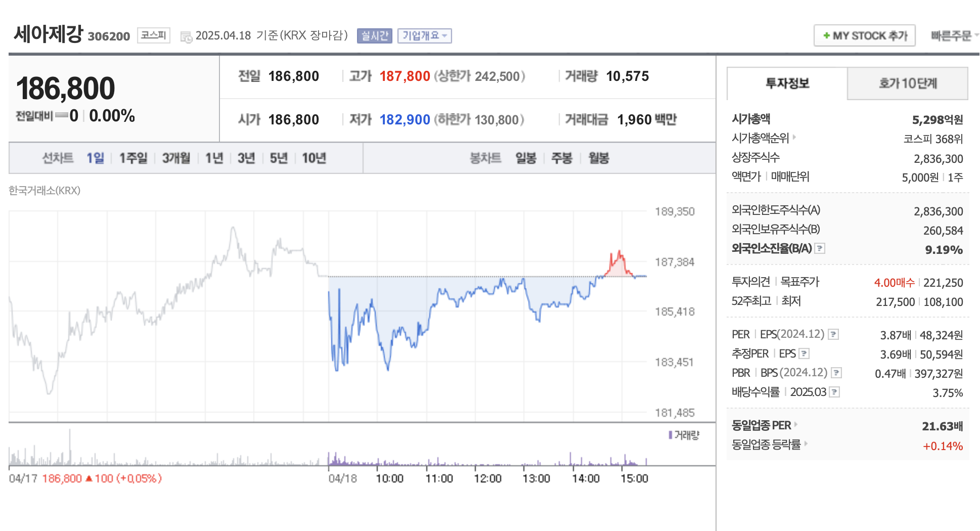The height and width of the screenshot is (531, 980).
Task: Click the 동일업종 PER link
Action: point(762,425)
